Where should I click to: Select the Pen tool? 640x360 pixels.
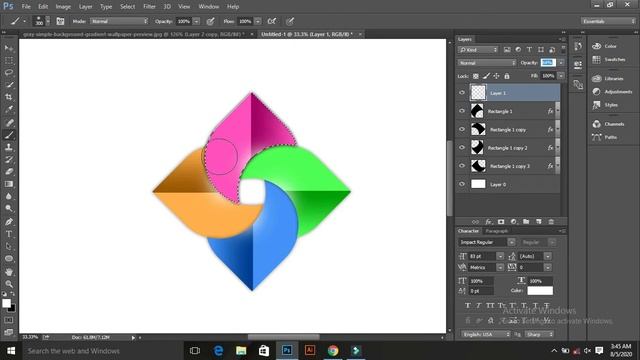click(9, 222)
